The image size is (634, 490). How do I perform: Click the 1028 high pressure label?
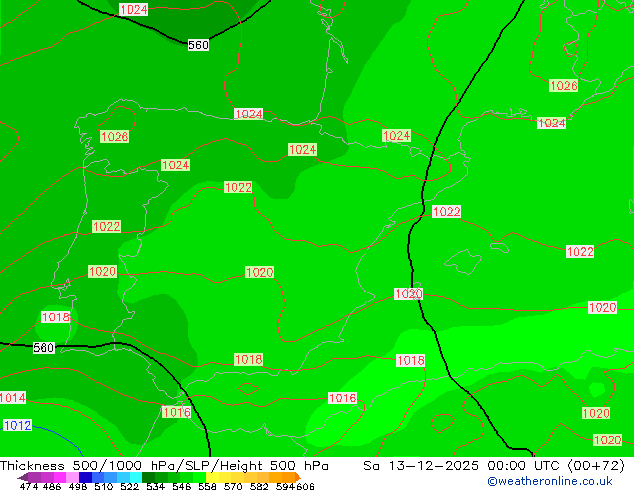114,137
